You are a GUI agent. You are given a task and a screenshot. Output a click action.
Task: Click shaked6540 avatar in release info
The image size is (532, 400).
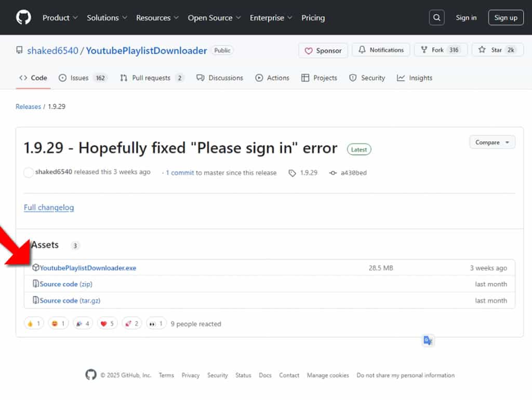click(29, 172)
